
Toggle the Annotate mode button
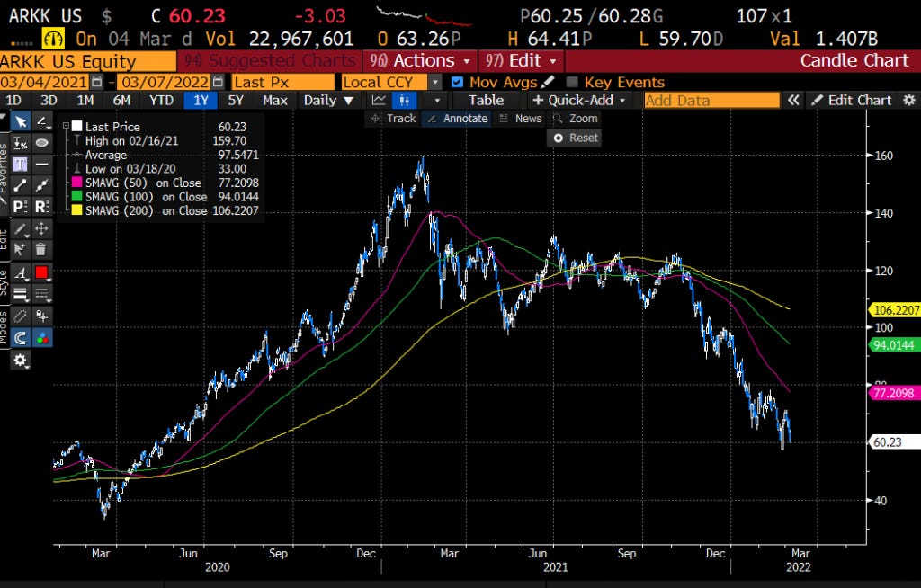pos(457,119)
